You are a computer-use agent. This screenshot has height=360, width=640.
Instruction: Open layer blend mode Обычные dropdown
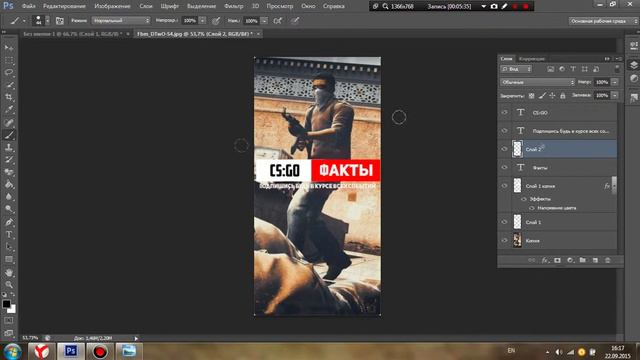coord(537,82)
